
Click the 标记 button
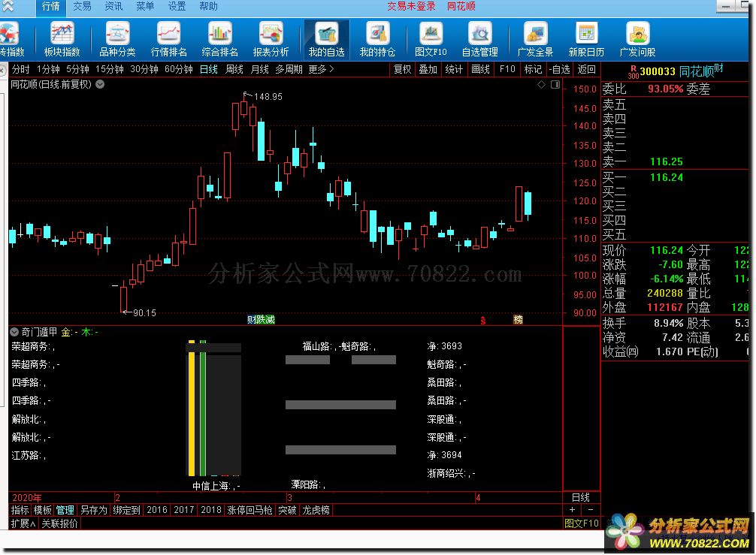pos(533,69)
